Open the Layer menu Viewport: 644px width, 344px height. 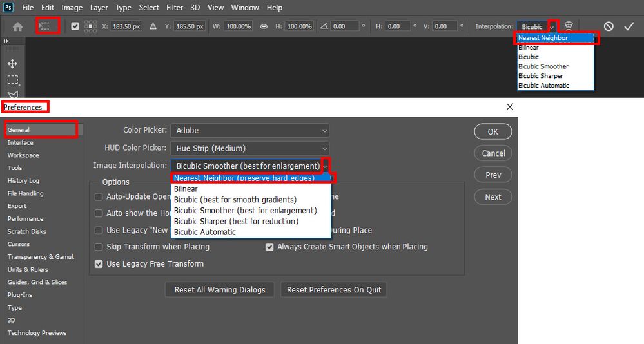[x=99, y=7]
